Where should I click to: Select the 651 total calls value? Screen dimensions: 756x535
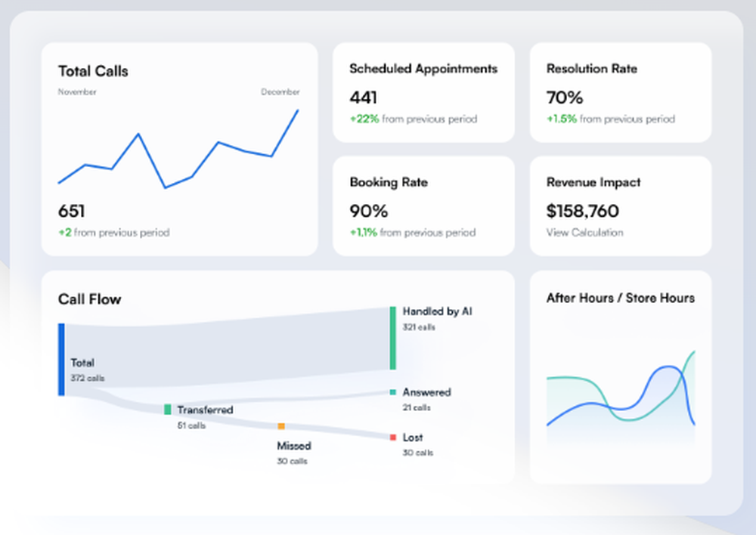71,211
